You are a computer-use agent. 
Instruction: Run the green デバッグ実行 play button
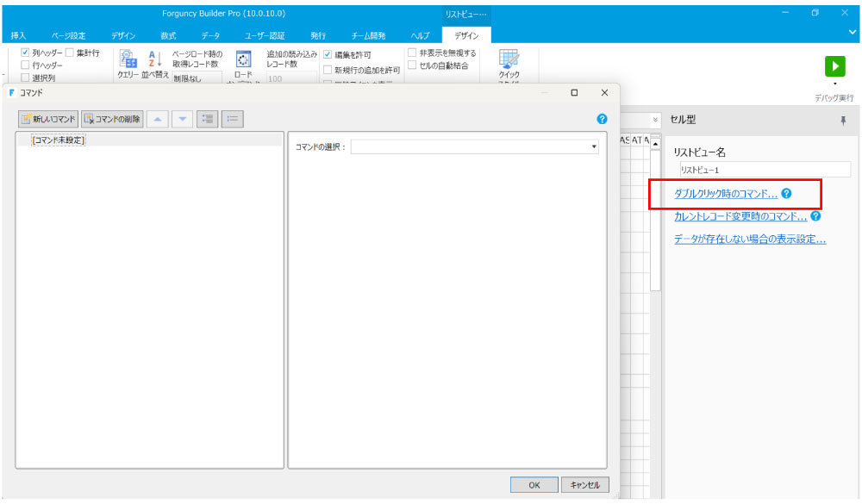(x=834, y=66)
